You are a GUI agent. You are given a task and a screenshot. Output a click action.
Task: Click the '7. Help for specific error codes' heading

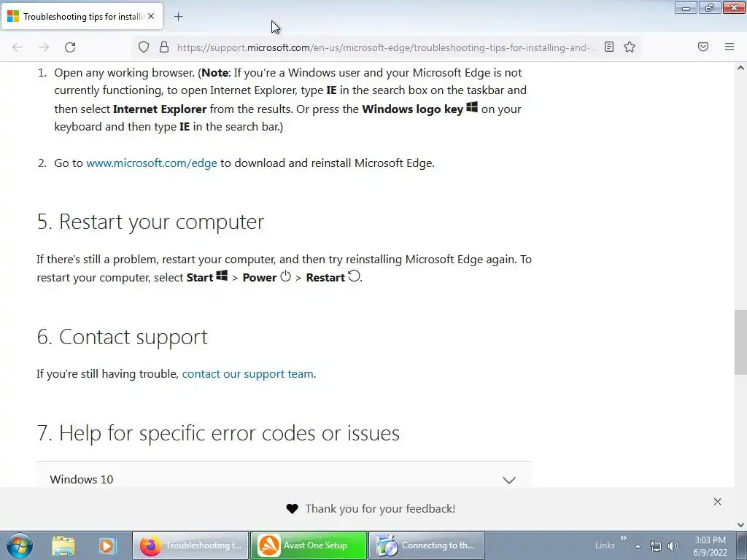[x=218, y=433]
